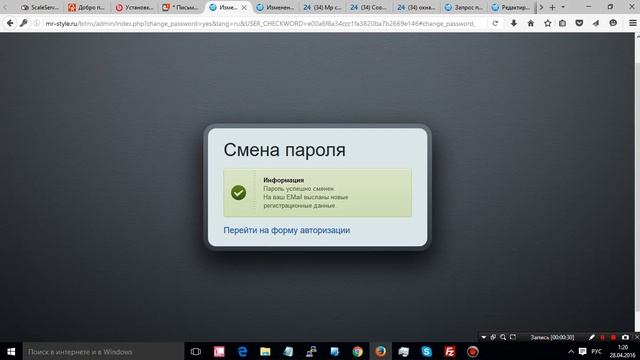
Task: Click the key icon in address bar
Action: [x=24, y=23]
